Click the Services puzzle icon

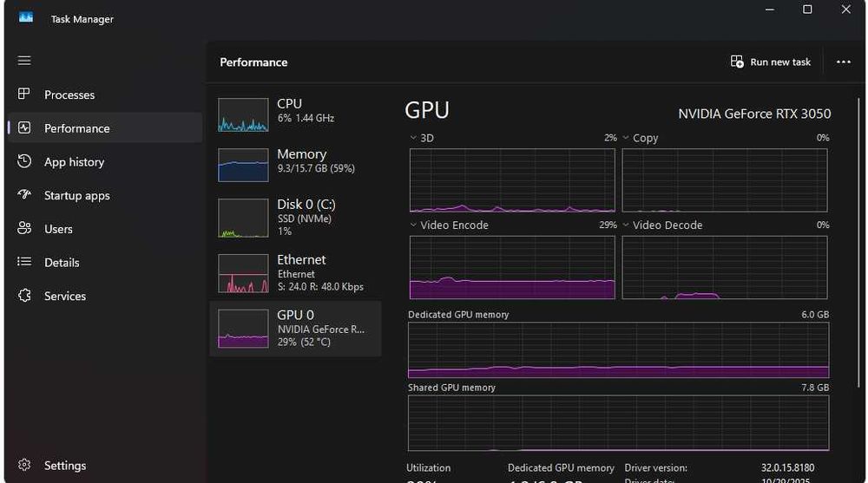[24, 296]
